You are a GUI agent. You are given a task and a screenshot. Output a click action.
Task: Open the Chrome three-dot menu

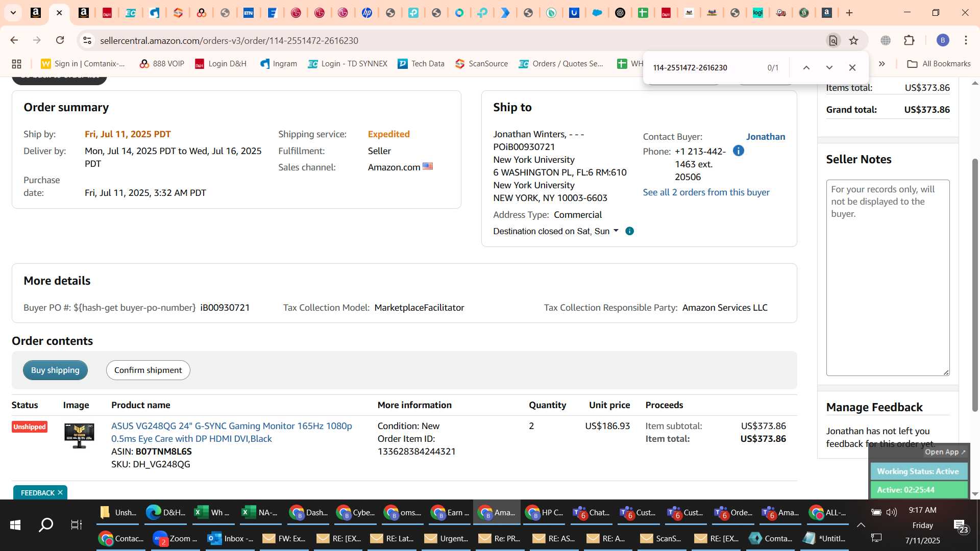point(966,40)
